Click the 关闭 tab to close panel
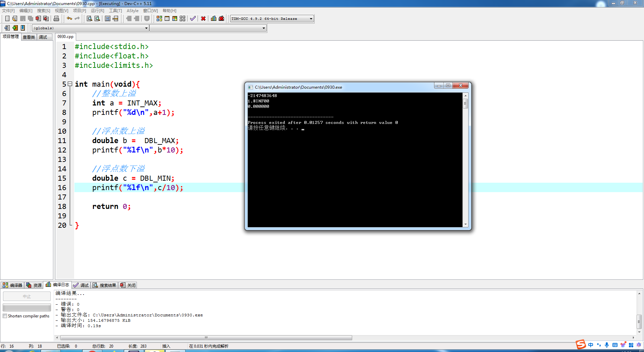644x352 pixels. 128,285
